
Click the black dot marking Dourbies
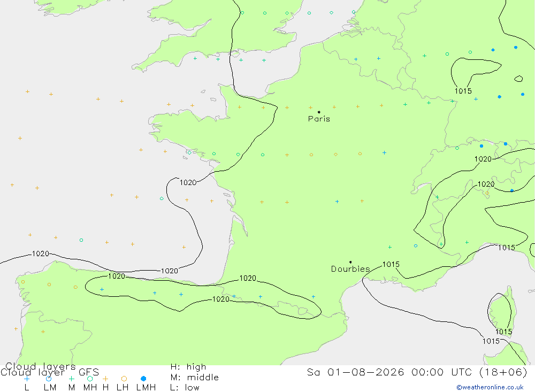click(350, 262)
